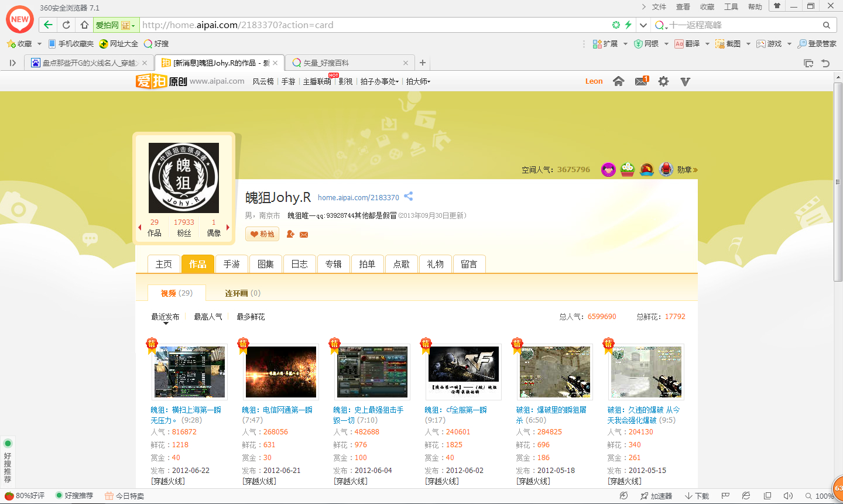Expand the 收藏 bookmarks dropdown arrow
Screen dimensions: 843x504
(x=39, y=44)
